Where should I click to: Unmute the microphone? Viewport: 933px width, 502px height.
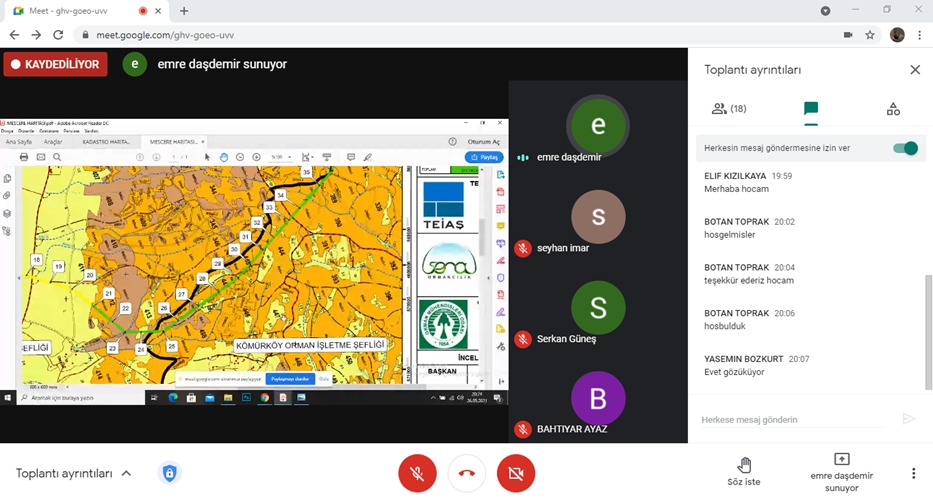[x=417, y=473]
